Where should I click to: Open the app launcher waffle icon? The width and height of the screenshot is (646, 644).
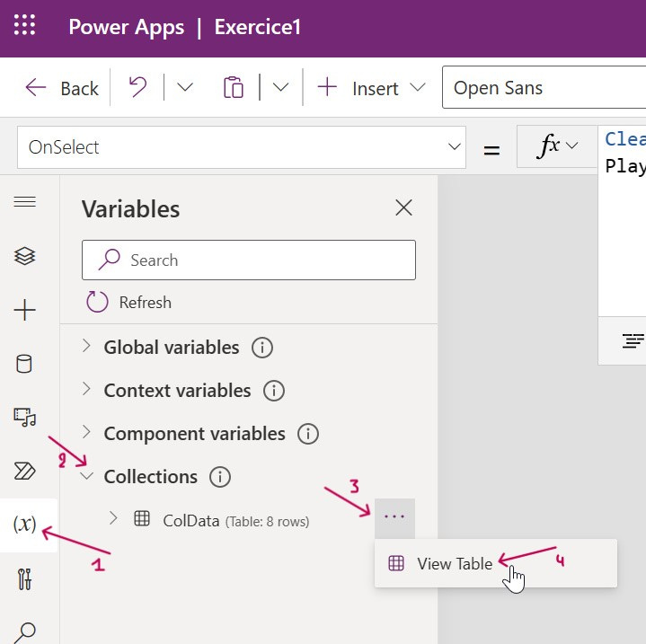click(x=25, y=25)
